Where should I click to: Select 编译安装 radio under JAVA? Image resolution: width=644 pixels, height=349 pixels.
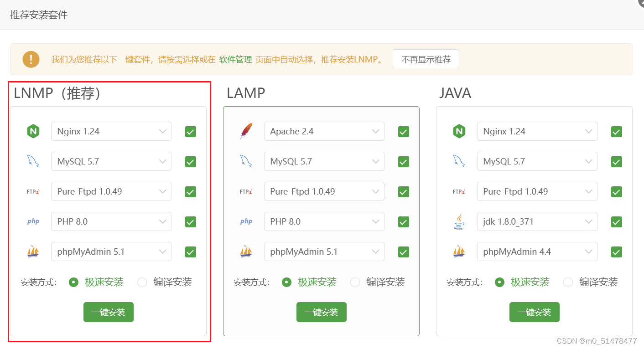click(568, 282)
